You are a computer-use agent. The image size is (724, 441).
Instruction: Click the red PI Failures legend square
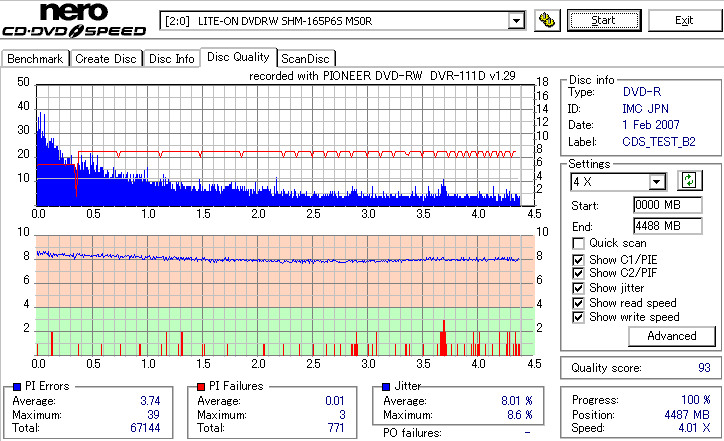click(201, 387)
